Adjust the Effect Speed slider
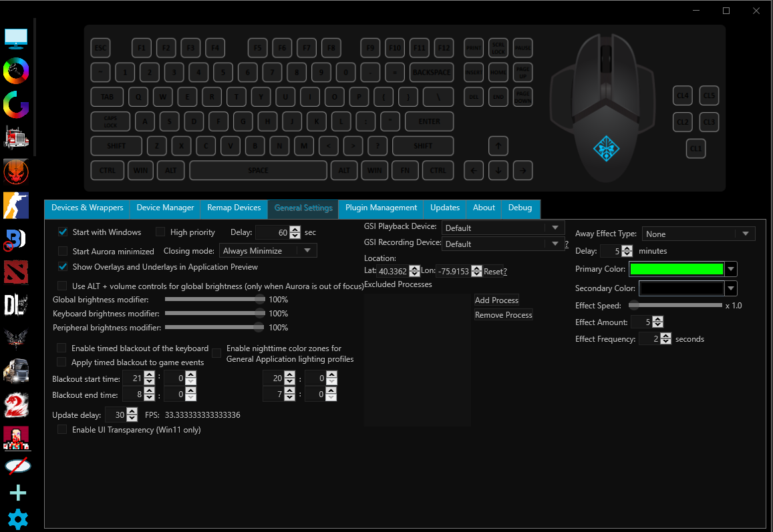 click(675, 306)
